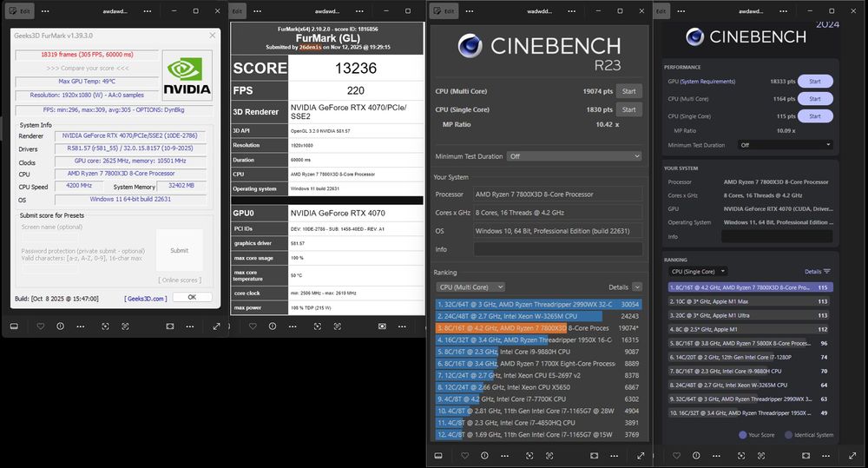Open the Online scores link in FurMark
868x468 pixels.
(180, 280)
